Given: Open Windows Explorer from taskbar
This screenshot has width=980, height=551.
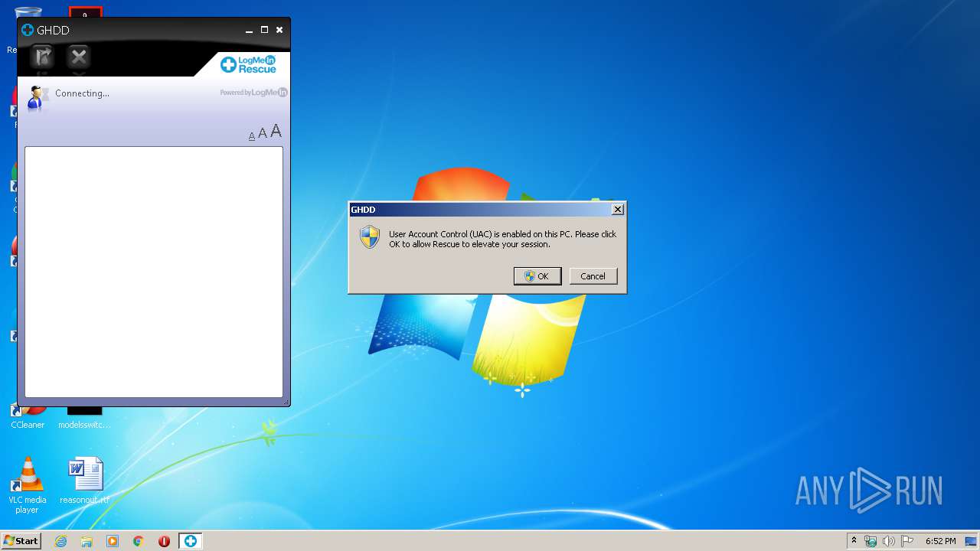Looking at the screenshot, I should tap(87, 541).
